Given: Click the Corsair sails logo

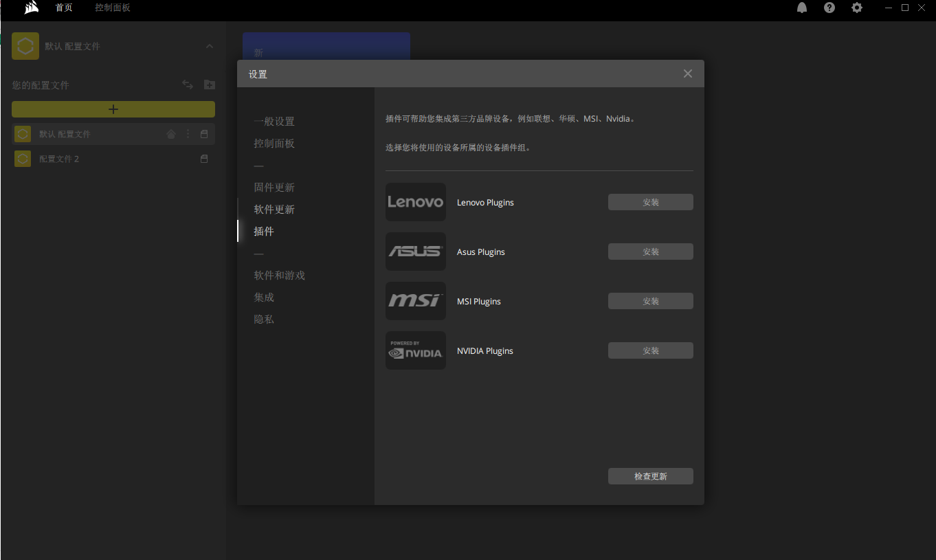Looking at the screenshot, I should tap(32, 8).
